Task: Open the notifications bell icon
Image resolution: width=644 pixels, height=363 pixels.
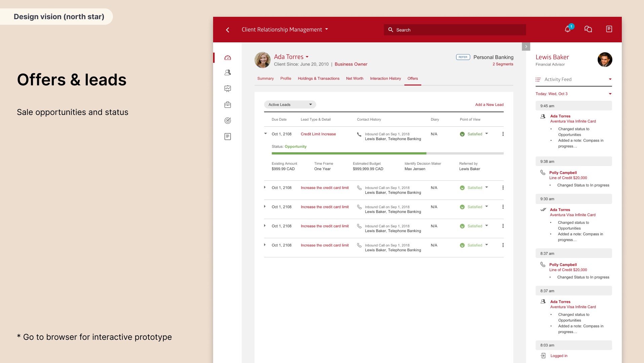Action: point(568,29)
